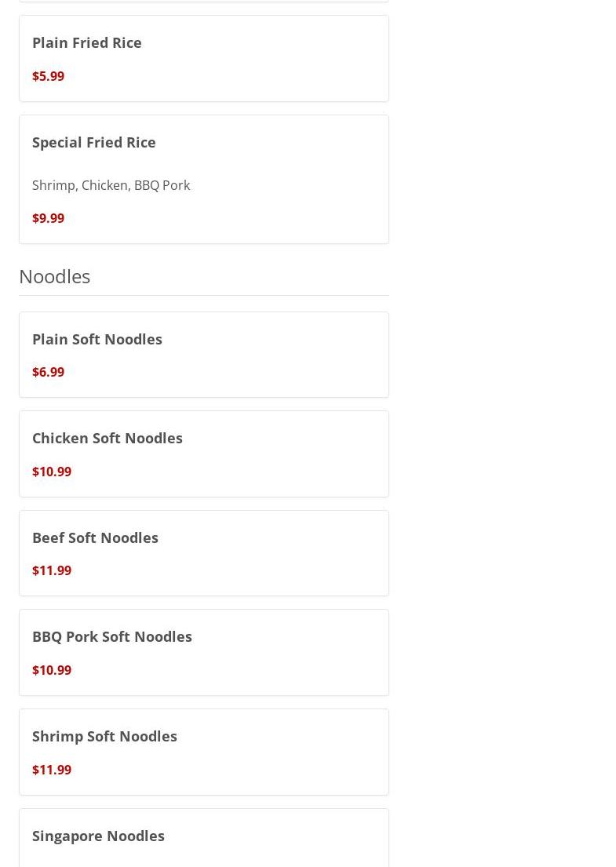This screenshot has width=616, height=867.
Task: Click the Beef Soft Noodles $11.99 price
Action: pyautogui.click(x=52, y=570)
